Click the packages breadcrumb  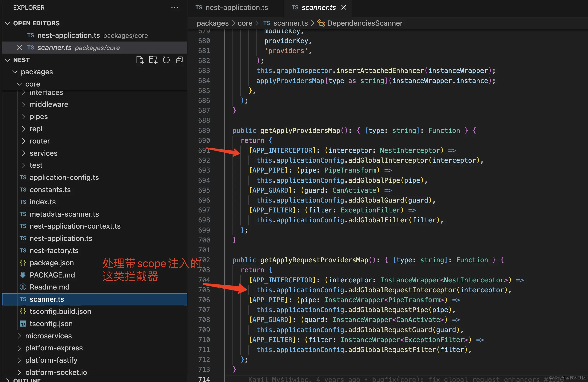pyautogui.click(x=212, y=23)
